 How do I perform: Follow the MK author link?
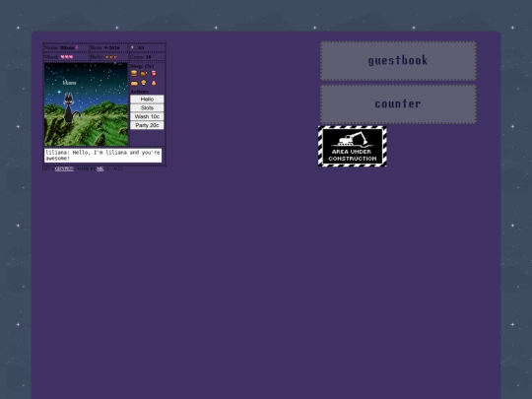point(100,168)
